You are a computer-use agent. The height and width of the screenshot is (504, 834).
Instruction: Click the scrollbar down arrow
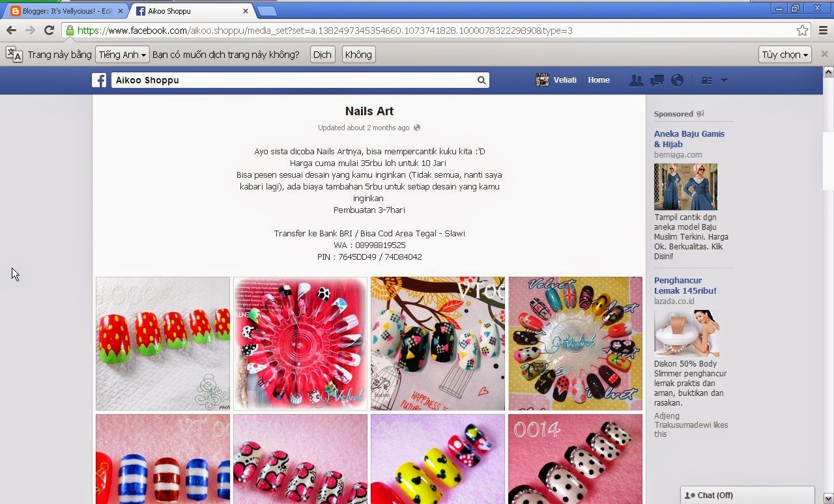click(x=828, y=498)
